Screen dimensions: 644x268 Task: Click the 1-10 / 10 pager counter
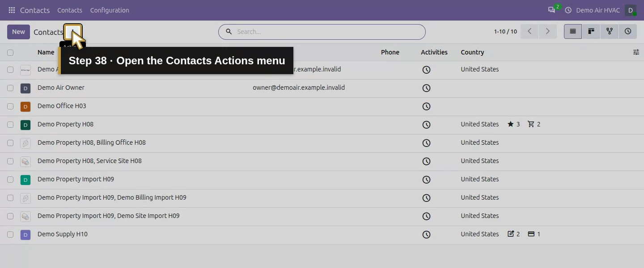505,32
